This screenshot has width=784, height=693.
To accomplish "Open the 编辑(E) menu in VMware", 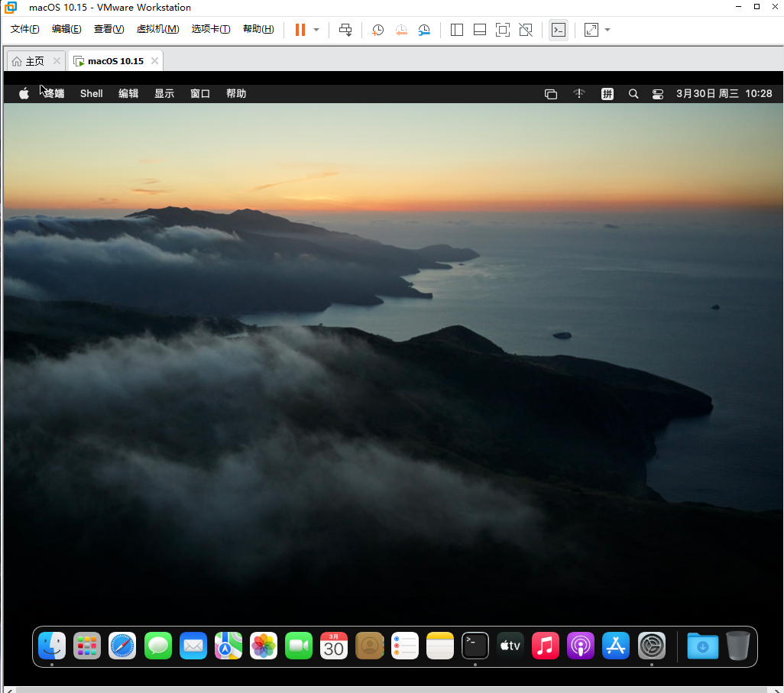I will pos(66,29).
